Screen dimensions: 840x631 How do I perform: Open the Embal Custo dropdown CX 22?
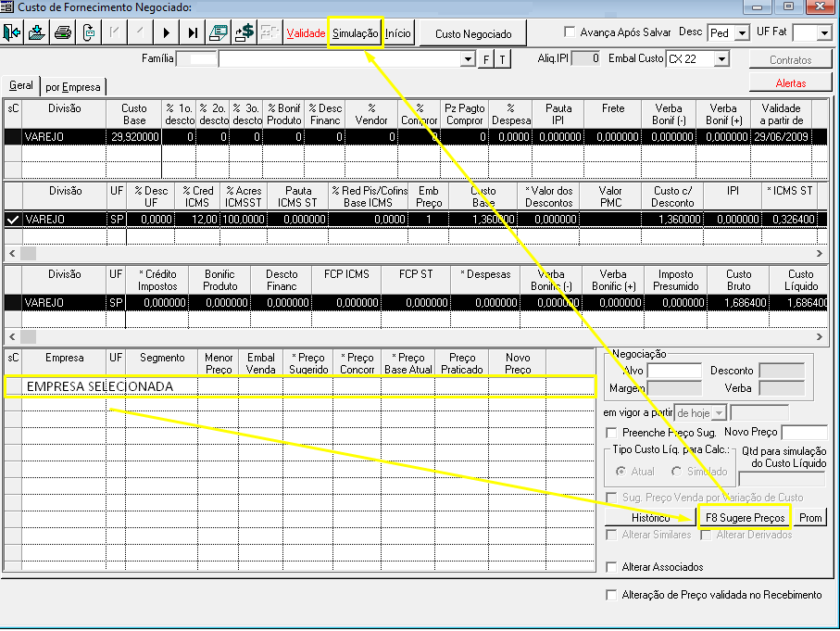click(x=722, y=59)
